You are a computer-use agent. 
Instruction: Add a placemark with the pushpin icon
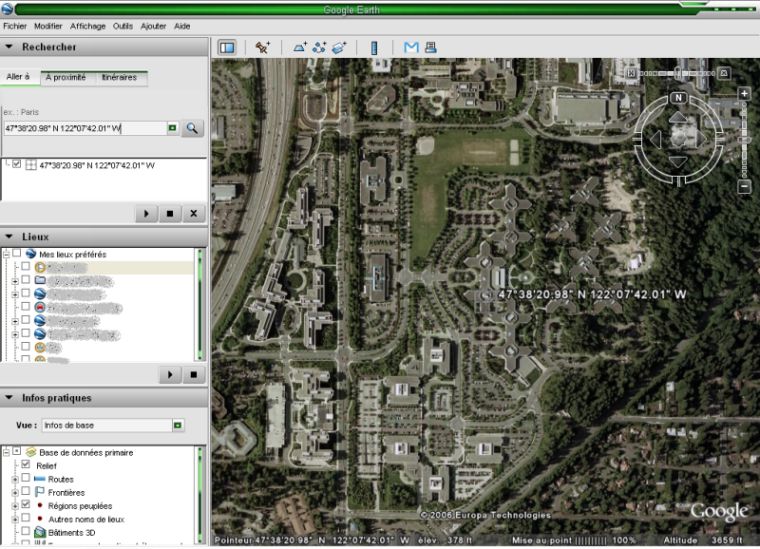point(263,47)
